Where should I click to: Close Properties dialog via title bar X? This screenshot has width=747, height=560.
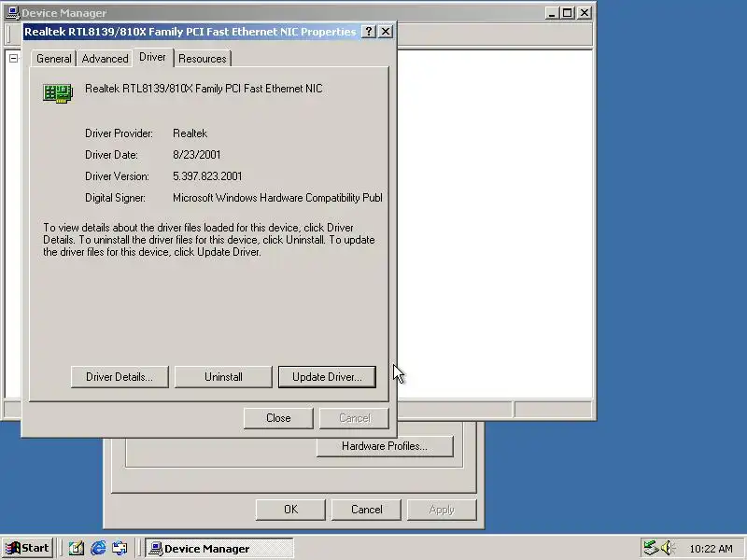click(386, 32)
